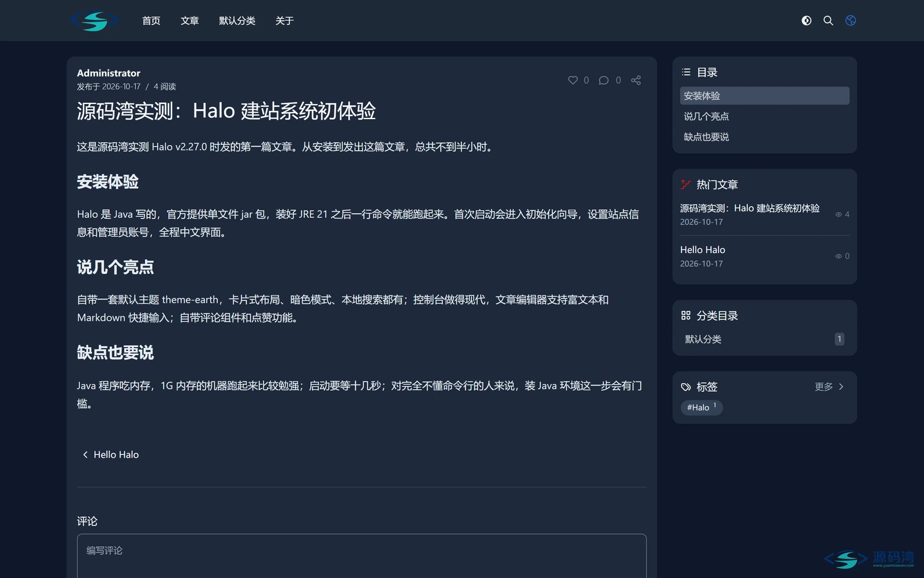Toggle dark/light theme mode icon

coord(807,21)
